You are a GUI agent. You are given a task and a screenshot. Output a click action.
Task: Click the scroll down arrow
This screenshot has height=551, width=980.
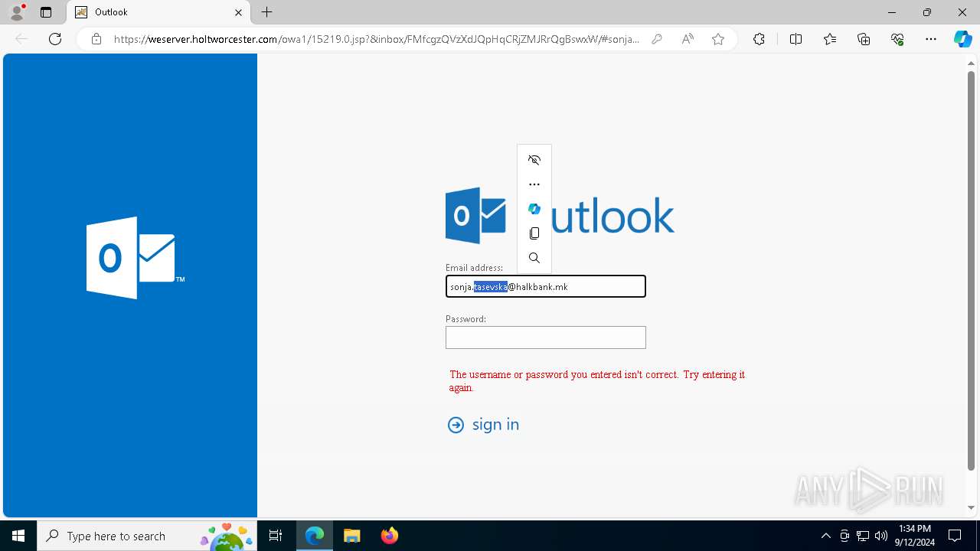pyautogui.click(x=971, y=507)
